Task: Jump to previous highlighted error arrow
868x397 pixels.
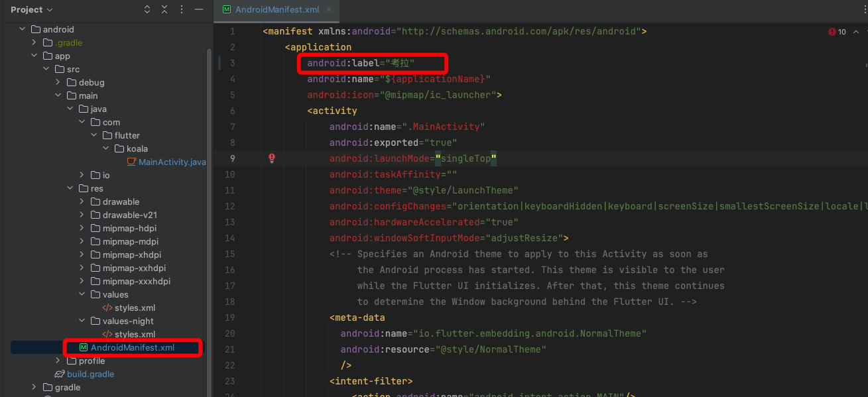Action: point(857,32)
